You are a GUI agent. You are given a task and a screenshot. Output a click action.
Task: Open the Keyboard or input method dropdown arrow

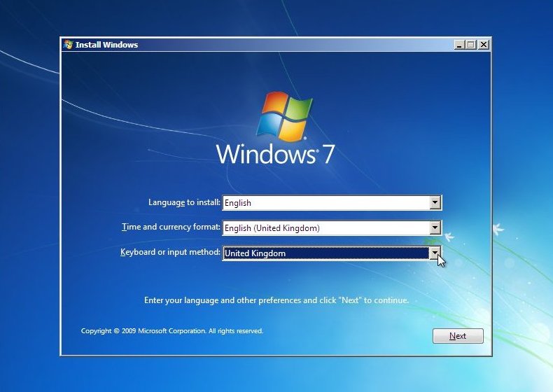[x=435, y=253]
